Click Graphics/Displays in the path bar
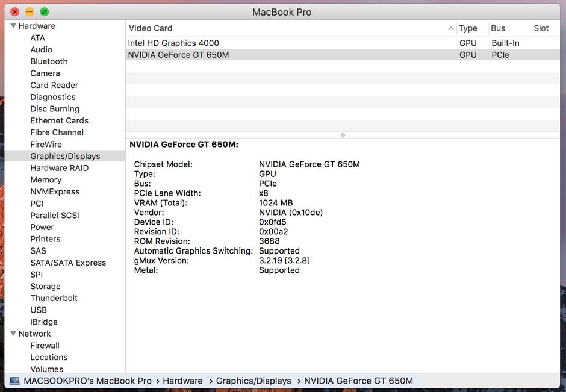566x392 pixels. click(253, 381)
